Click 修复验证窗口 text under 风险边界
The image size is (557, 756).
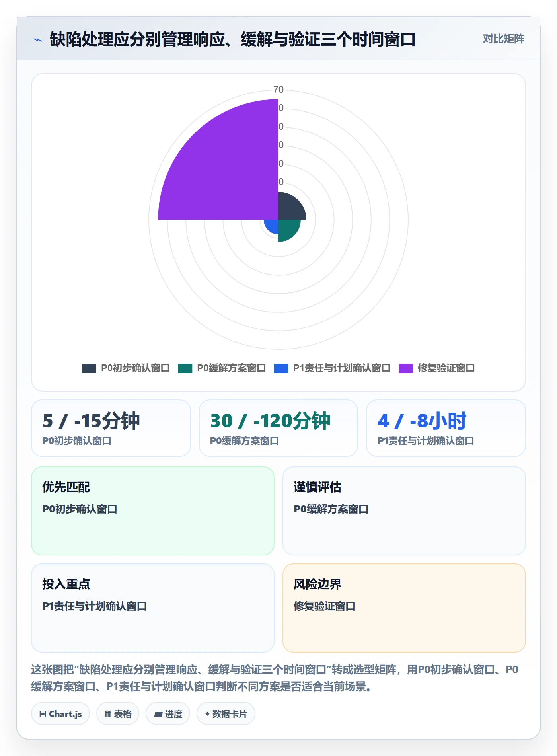tap(325, 606)
